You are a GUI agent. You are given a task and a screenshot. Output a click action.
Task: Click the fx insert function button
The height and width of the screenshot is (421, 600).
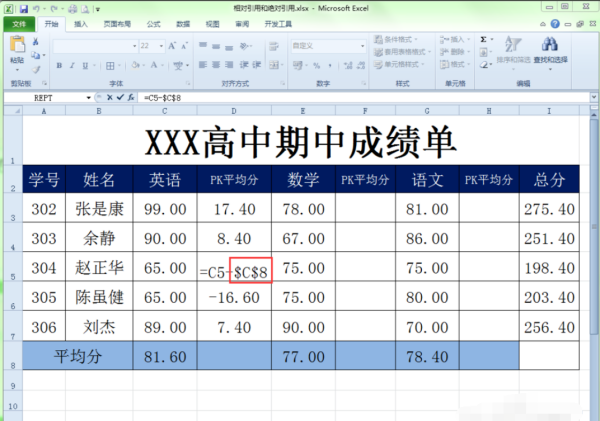[x=131, y=98]
